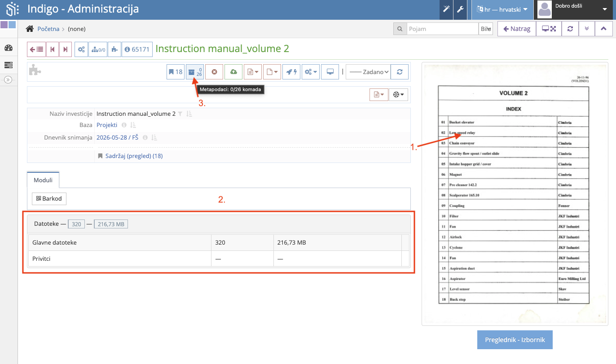This screenshot has width=616, height=364.
Task: Open the Projekti link
Action: click(x=107, y=125)
